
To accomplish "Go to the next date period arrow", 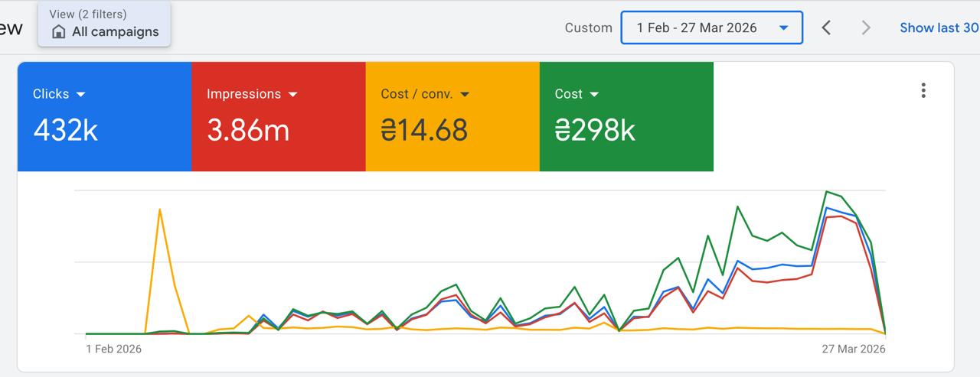I will coord(866,28).
